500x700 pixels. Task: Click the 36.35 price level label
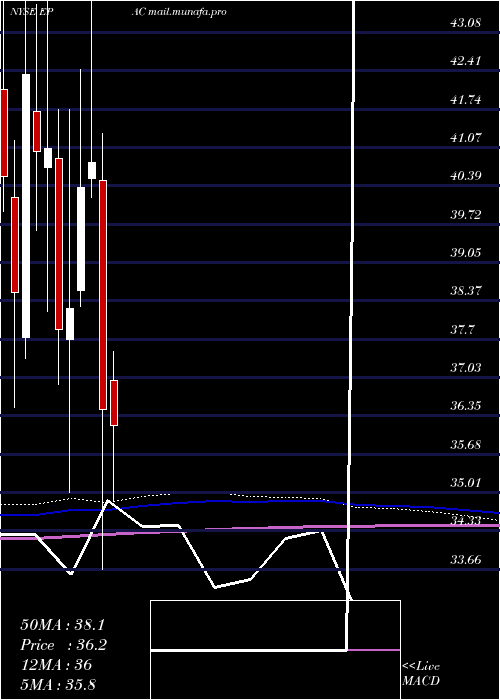click(x=465, y=406)
